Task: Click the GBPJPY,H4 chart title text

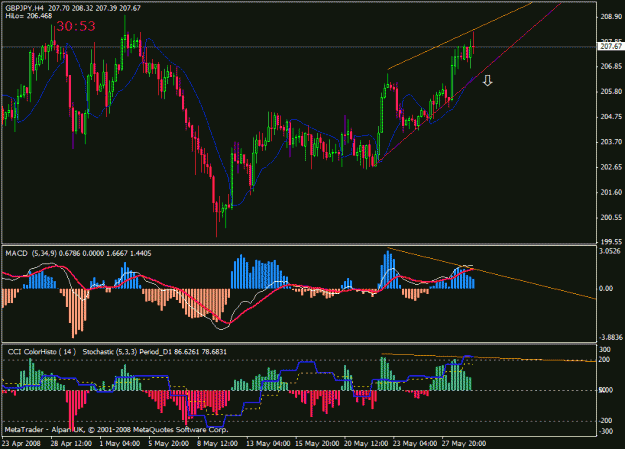Action: [25, 8]
